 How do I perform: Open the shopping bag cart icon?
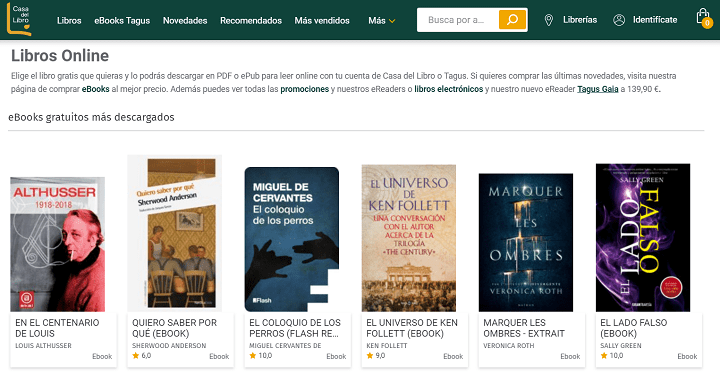click(703, 18)
